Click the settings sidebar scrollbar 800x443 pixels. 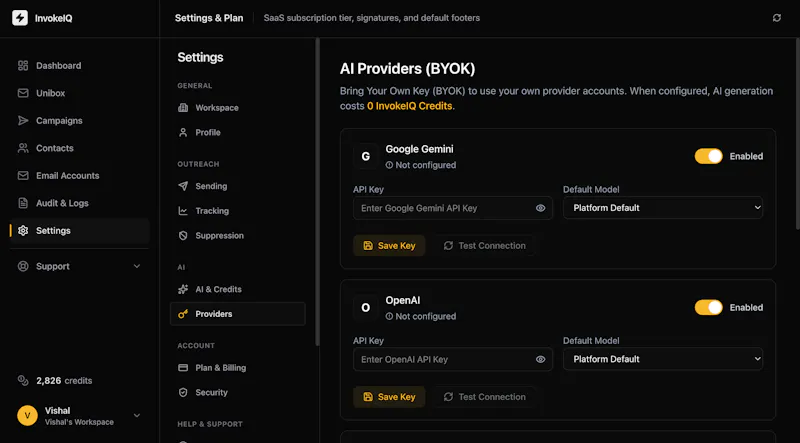317,191
